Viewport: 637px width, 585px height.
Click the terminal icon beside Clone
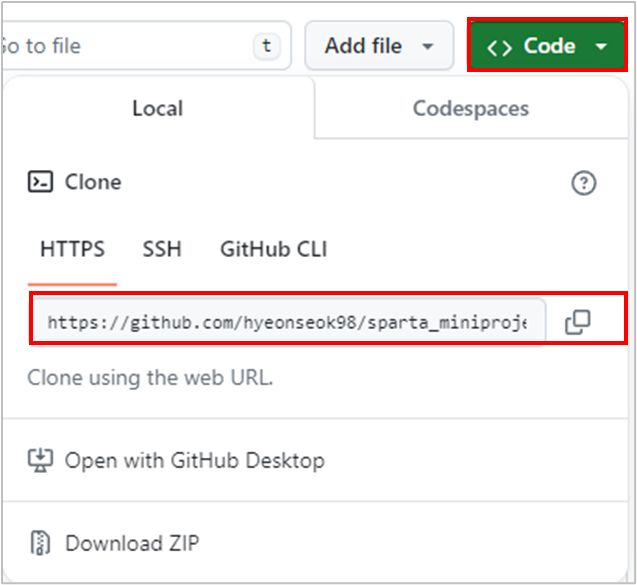coord(40,182)
